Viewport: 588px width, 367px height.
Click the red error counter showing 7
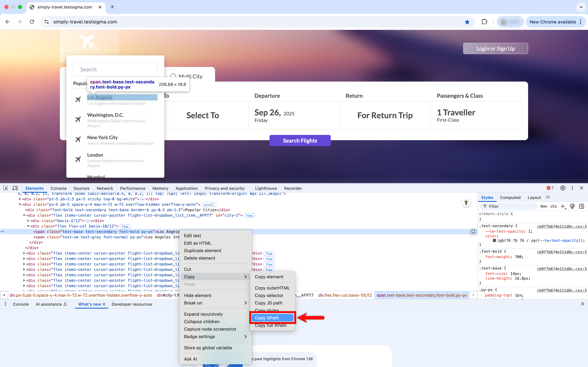click(x=550, y=188)
